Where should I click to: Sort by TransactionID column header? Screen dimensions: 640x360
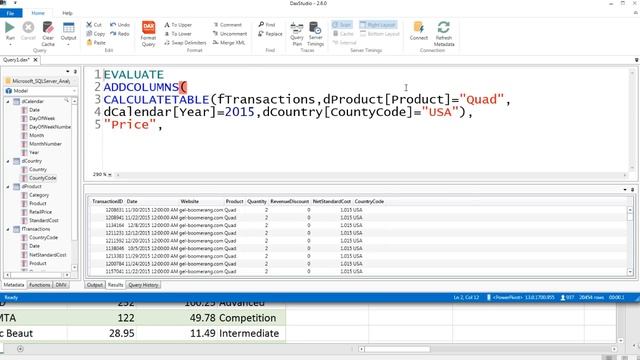(x=107, y=202)
